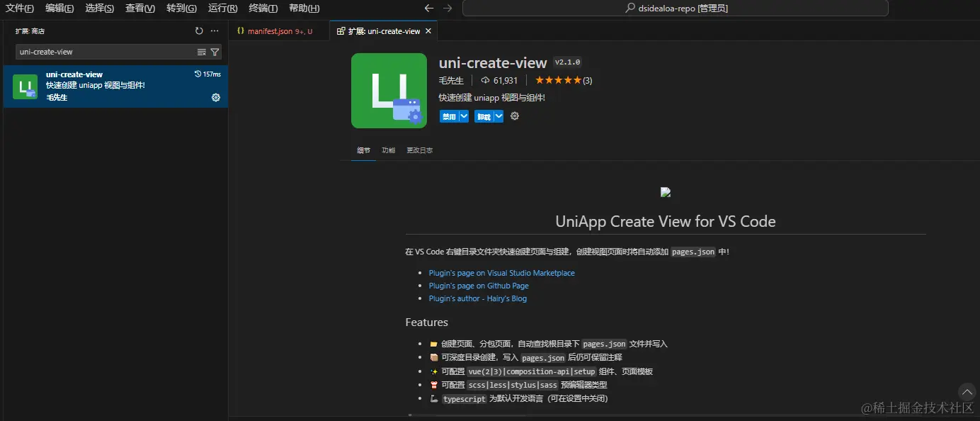Open Plugin's author - Hairy's Blog link
This screenshot has height=421, width=980.
click(x=477, y=298)
